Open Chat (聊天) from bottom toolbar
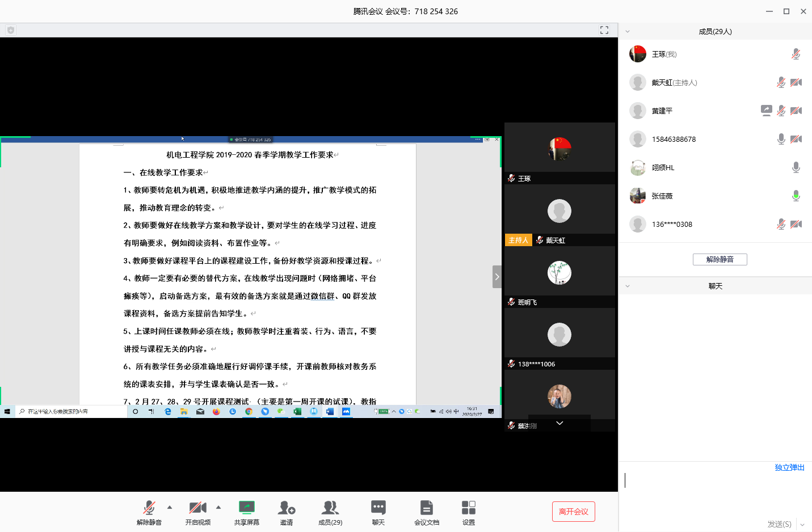The image size is (812, 532). 378,508
